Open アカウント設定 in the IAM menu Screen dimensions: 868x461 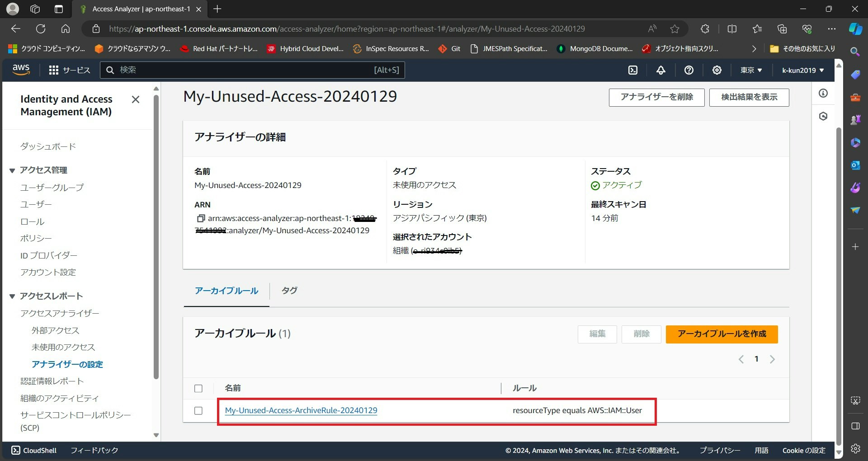coord(48,273)
